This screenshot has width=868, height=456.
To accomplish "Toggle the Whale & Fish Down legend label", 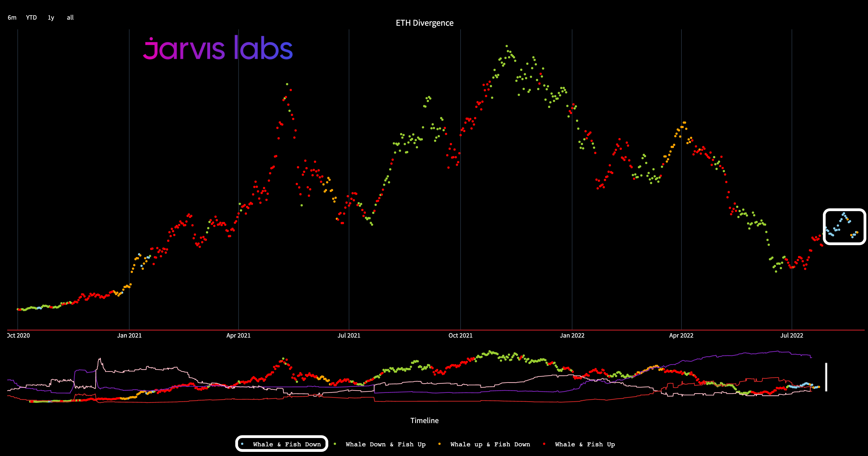I will coord(287,444).
